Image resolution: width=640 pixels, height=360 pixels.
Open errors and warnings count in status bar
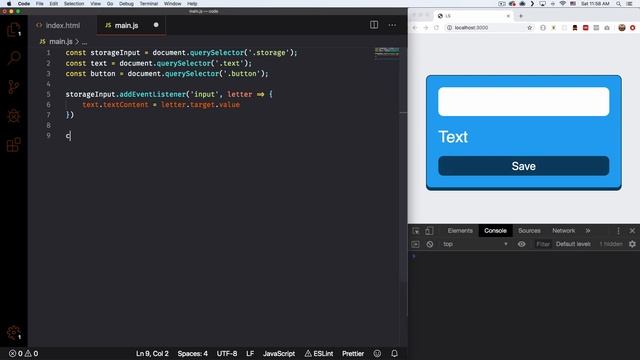[x=24, y=353]
